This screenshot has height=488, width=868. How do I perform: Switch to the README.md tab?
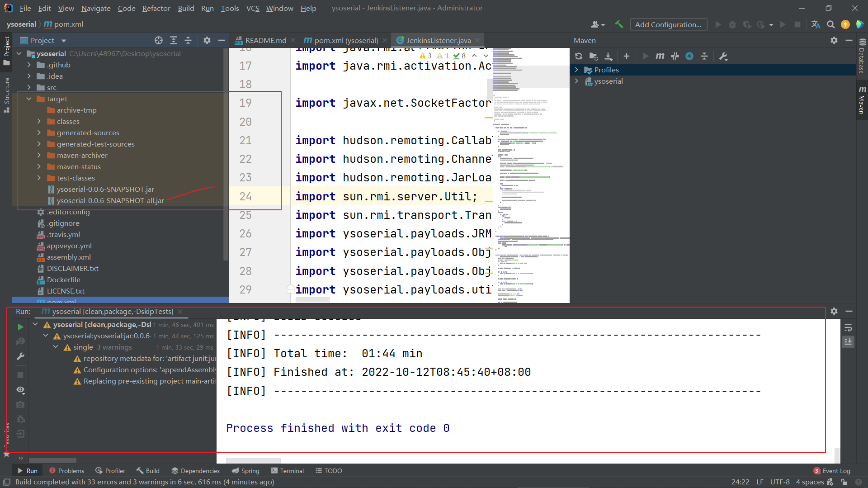pyautogui.click(x=265, y=40)
